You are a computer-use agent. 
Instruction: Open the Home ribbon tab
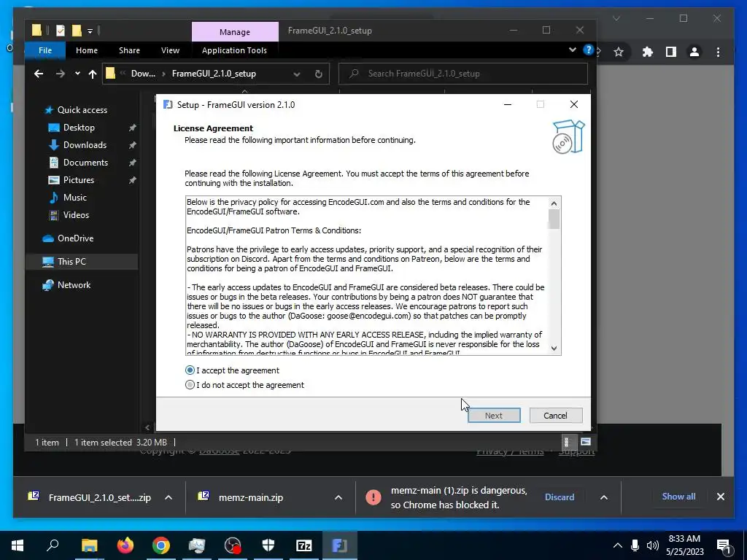coord(87,50)
